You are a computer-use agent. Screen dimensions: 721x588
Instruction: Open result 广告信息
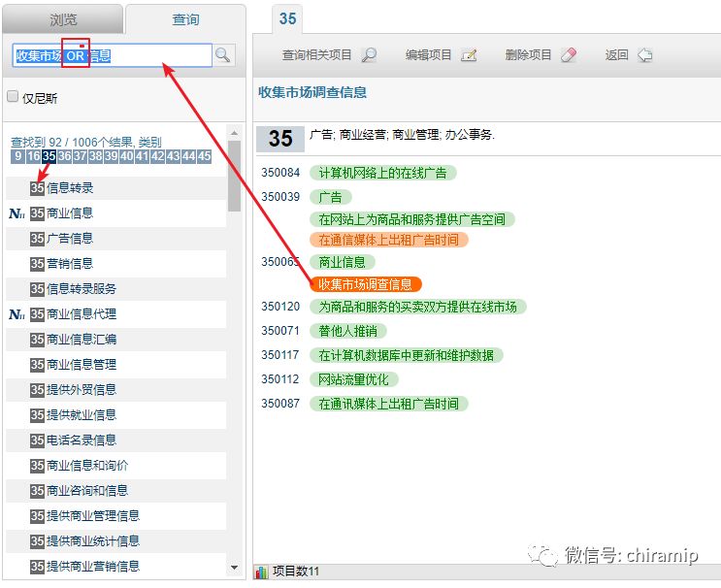(70, 239)
